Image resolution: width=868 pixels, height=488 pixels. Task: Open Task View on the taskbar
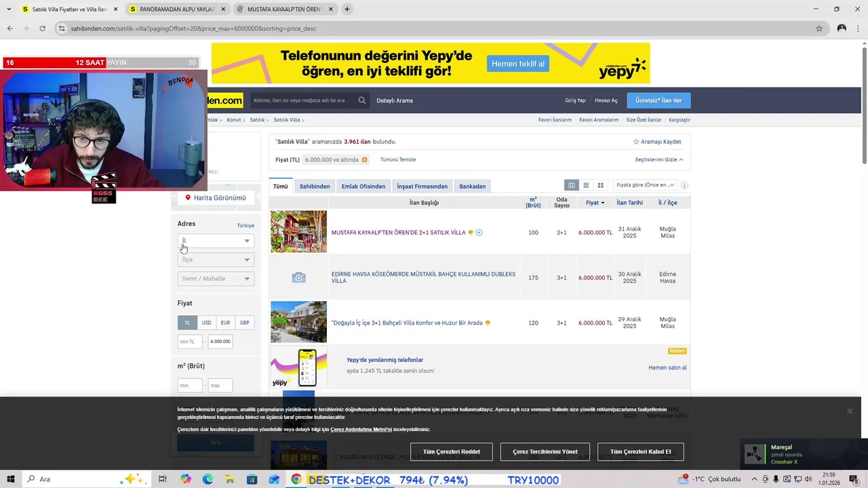tap(162, 479)
